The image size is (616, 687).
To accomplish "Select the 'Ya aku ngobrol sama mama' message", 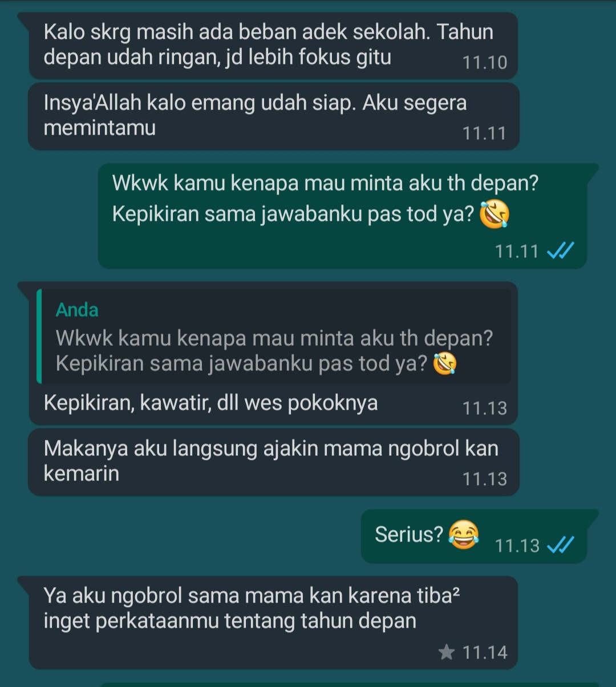I will click(x=273, y=622).
